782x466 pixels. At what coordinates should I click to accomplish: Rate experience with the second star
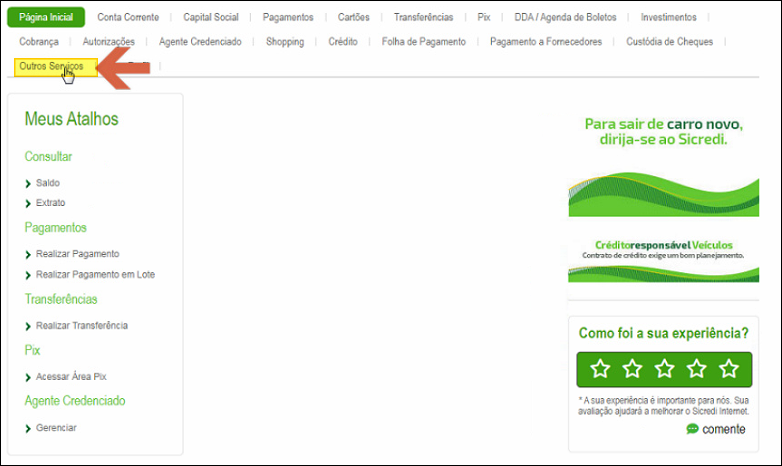[632, 369]
